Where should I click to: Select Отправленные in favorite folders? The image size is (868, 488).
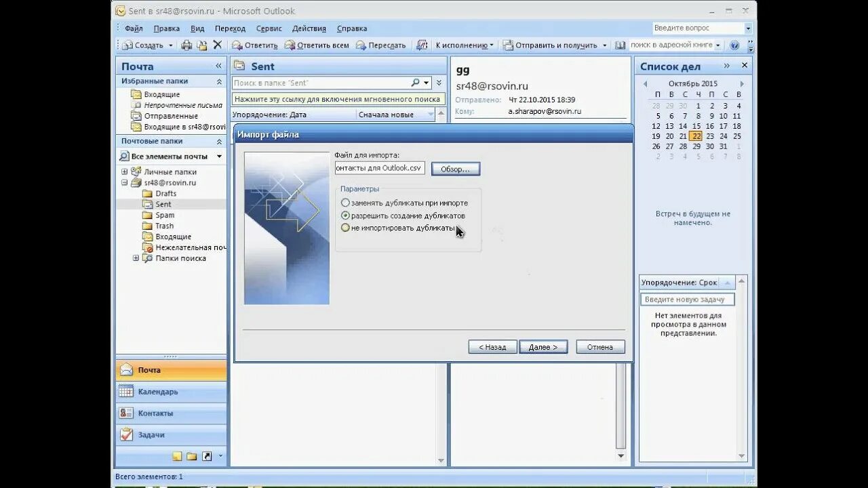171,116
